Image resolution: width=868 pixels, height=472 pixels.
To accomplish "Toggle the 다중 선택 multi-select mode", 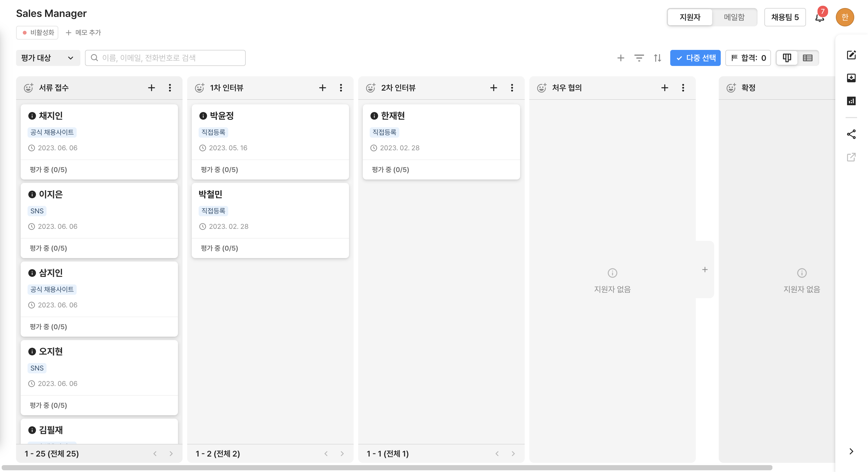I will pos(695,58).
